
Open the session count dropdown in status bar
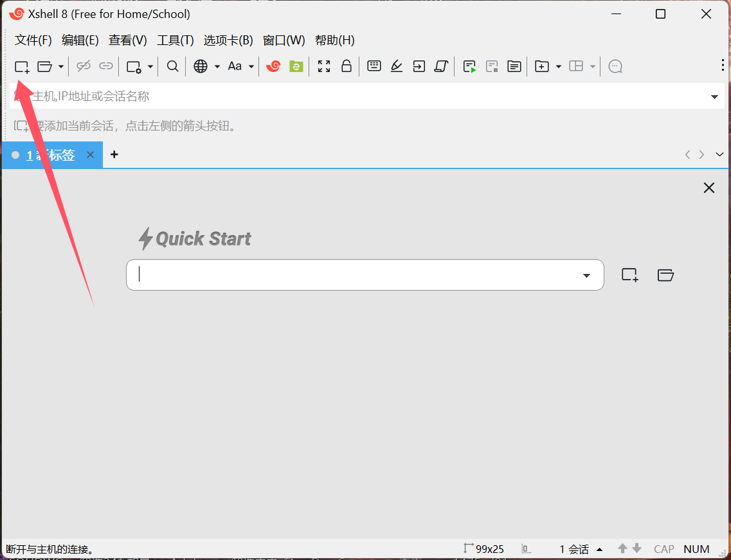tap(599, 549)
